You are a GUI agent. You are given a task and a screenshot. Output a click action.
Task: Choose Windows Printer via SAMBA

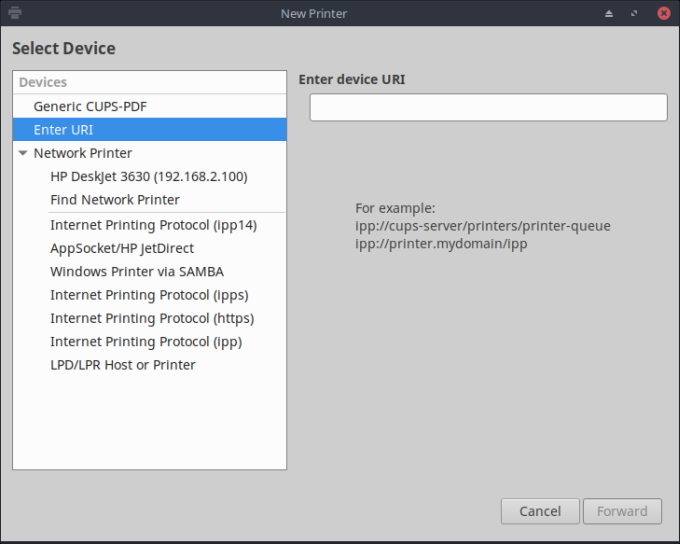(x=137, y=272)
